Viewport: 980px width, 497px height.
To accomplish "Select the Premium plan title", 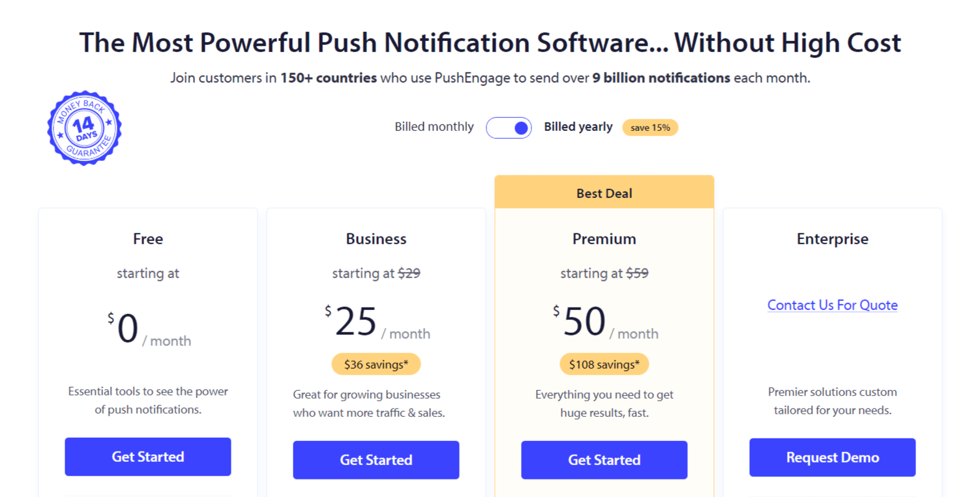I will [604, 238].
